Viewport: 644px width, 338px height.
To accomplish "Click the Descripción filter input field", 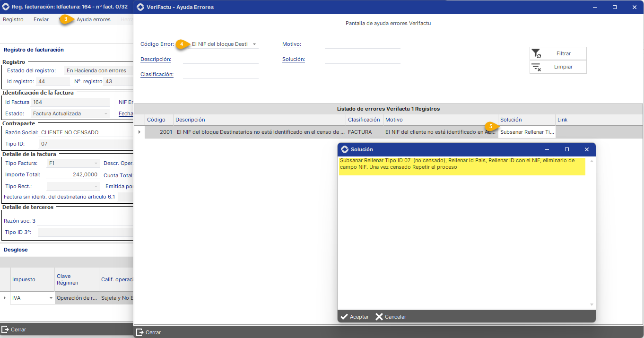I will point(221,59).
